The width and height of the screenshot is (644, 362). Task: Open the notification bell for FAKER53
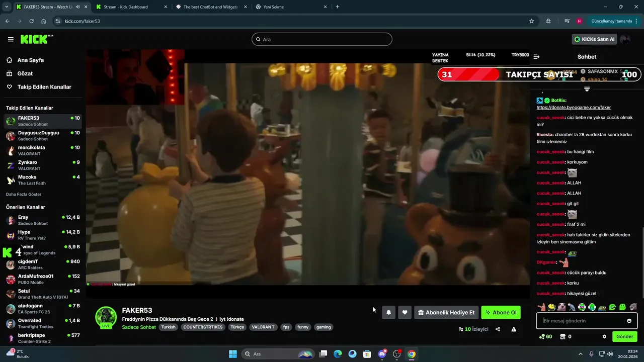coord(388,312)
